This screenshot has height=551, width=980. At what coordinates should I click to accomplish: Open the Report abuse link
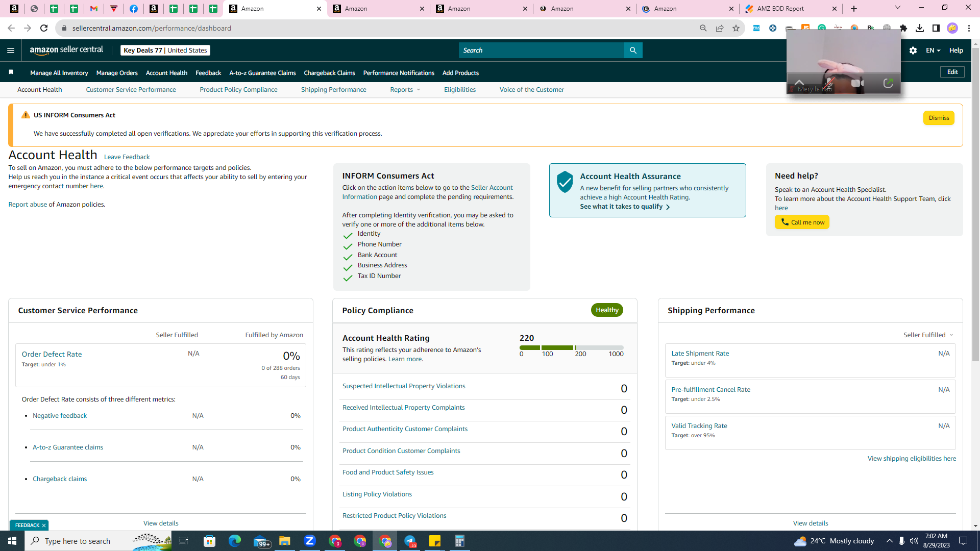tap(28, 205)
